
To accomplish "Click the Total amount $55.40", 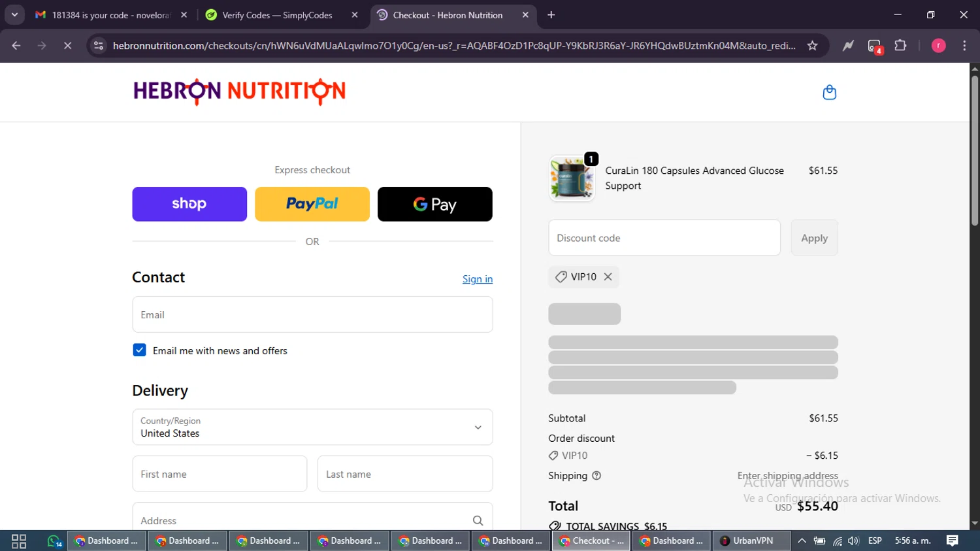I will (x=817, y=506).
